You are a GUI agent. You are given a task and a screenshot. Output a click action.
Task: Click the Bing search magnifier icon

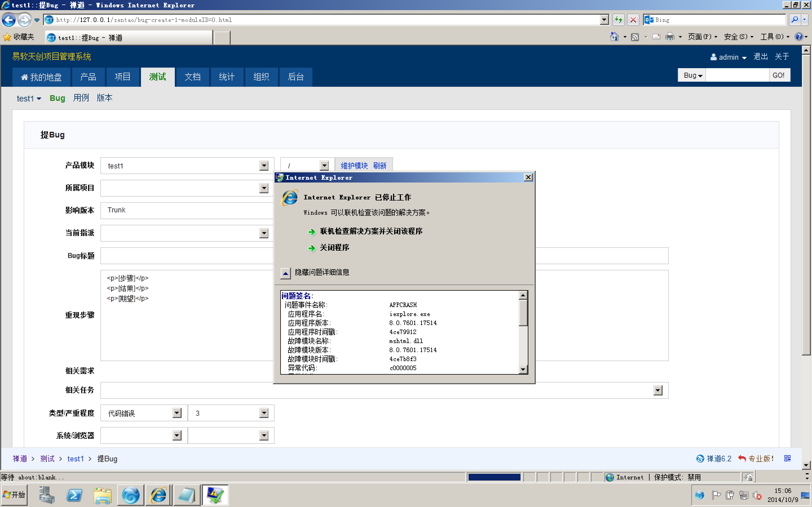click(794, 20)
